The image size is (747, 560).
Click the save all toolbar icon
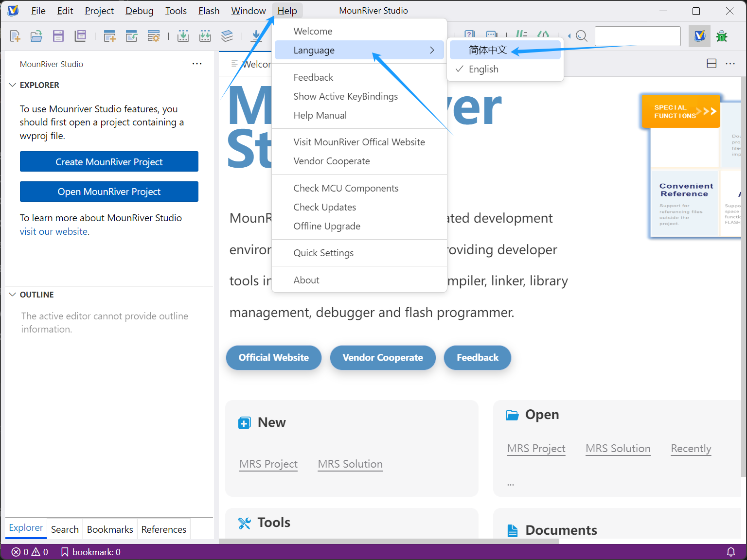point(80,36)
